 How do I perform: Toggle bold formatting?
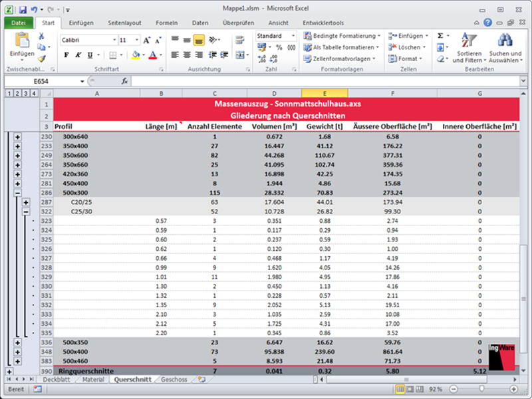(x=66, y=55)
